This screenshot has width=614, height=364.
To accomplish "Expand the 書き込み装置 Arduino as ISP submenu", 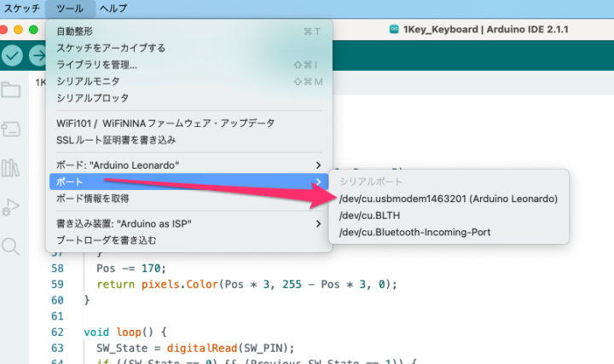I will 188,223.
